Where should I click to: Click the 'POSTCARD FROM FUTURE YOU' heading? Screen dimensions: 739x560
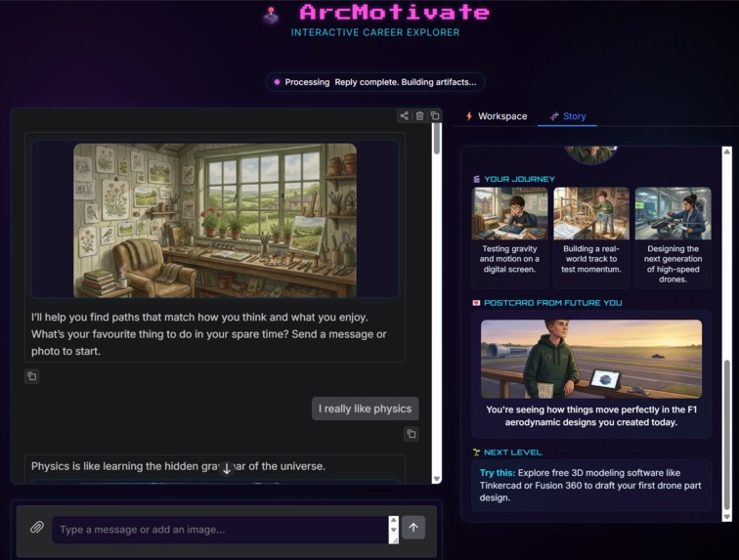pos(553,303)
